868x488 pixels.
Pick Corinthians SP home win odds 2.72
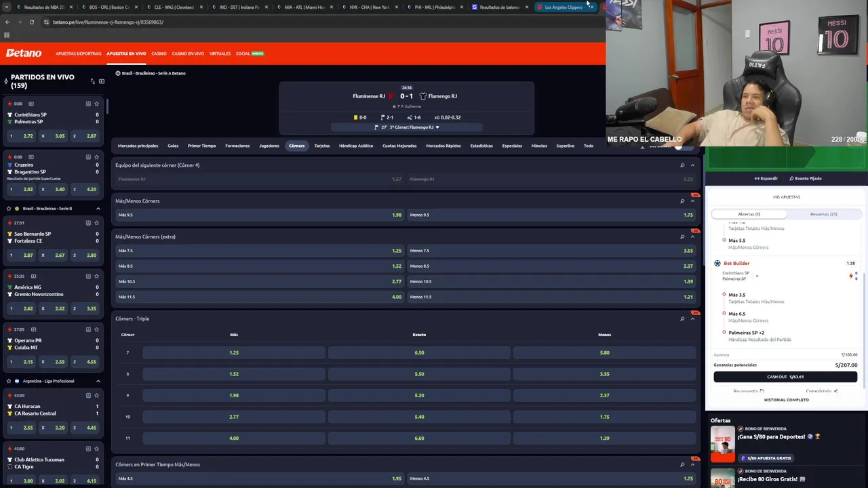click(x=21, y=136)
